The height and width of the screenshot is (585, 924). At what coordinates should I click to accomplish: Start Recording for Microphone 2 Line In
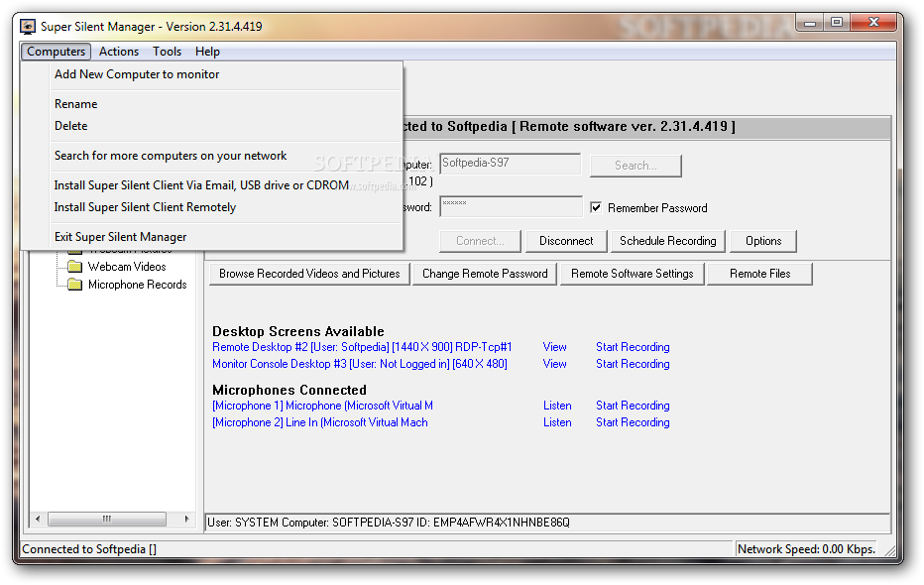[x=633, y=422]
